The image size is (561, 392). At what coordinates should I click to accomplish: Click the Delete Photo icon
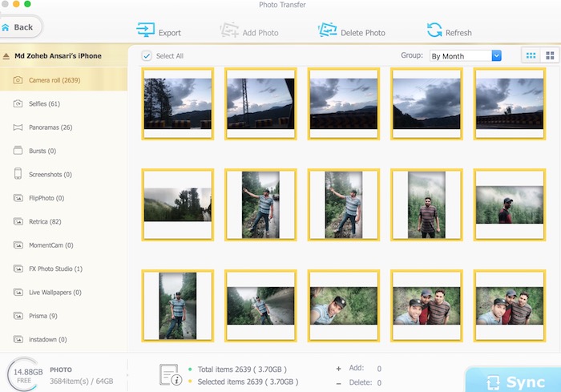(x=327, y=30)
